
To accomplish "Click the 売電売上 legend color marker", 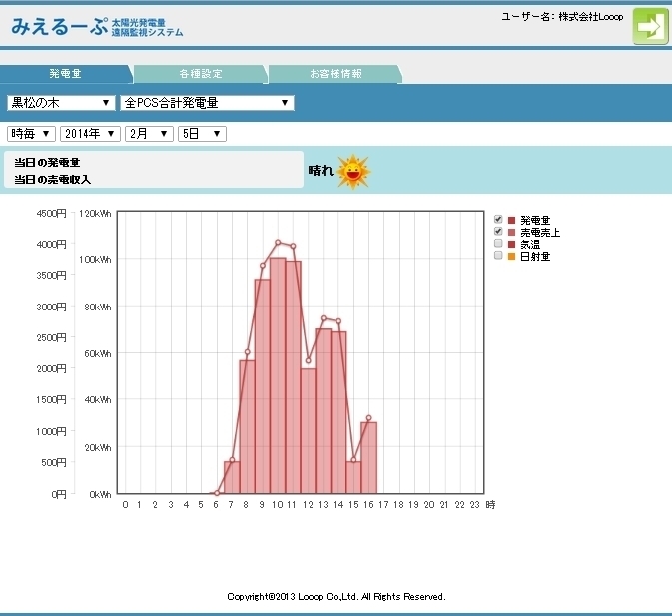I will coord(512,232).
